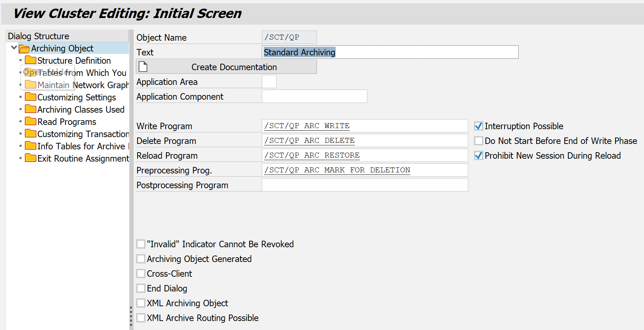Click the Info Tables for Archive folder icon
This screenshot has height=330, width=644.
tap(31, 146)
